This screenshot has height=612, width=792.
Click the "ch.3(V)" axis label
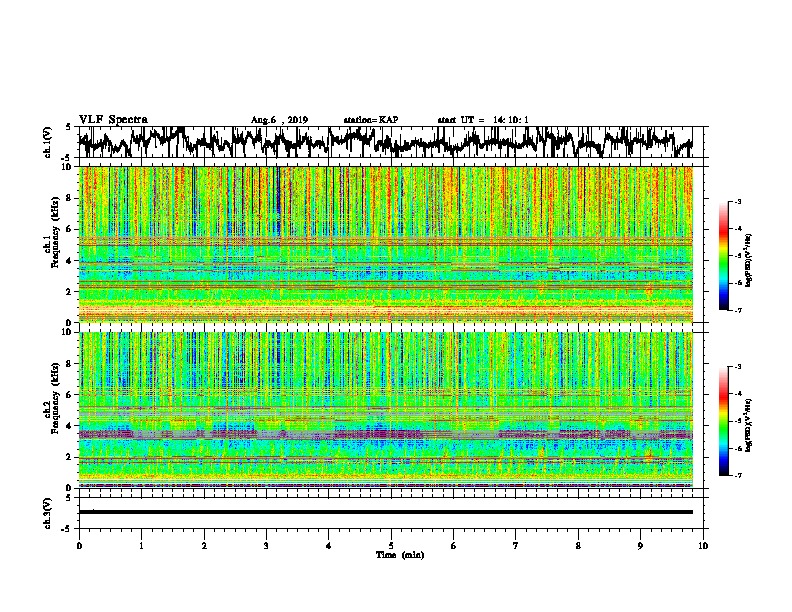click(48, 513)
